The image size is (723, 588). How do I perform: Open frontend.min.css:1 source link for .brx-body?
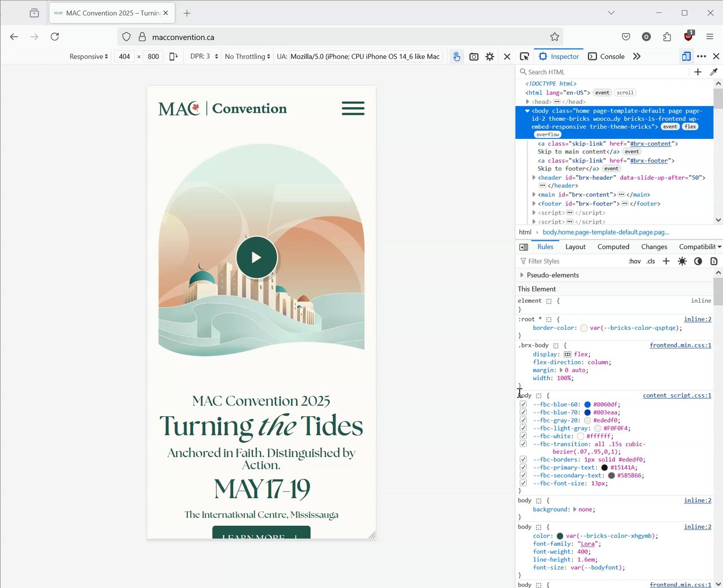pos(680,345)
